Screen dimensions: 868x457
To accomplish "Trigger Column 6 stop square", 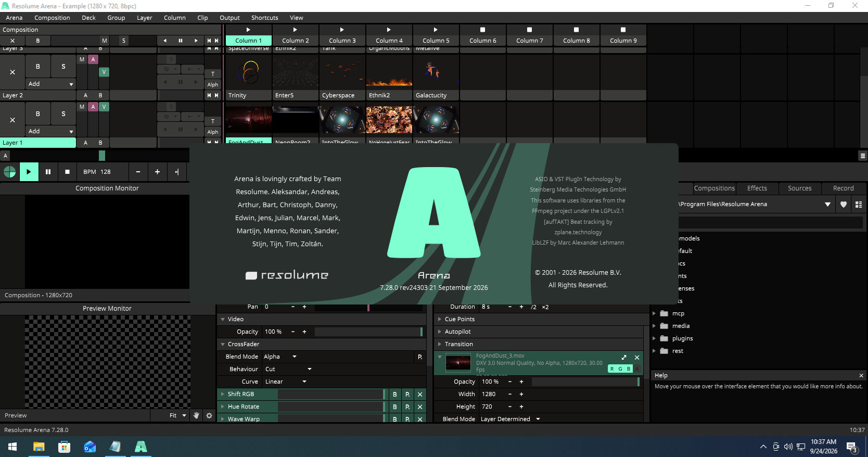I will pyautogui.click(x=482, y=30).
